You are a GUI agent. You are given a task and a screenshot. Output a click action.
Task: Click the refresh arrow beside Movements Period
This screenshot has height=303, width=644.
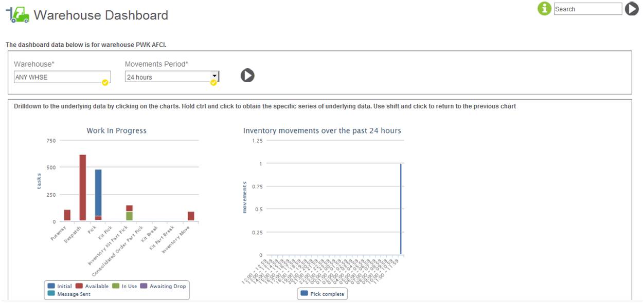point(247,75)
